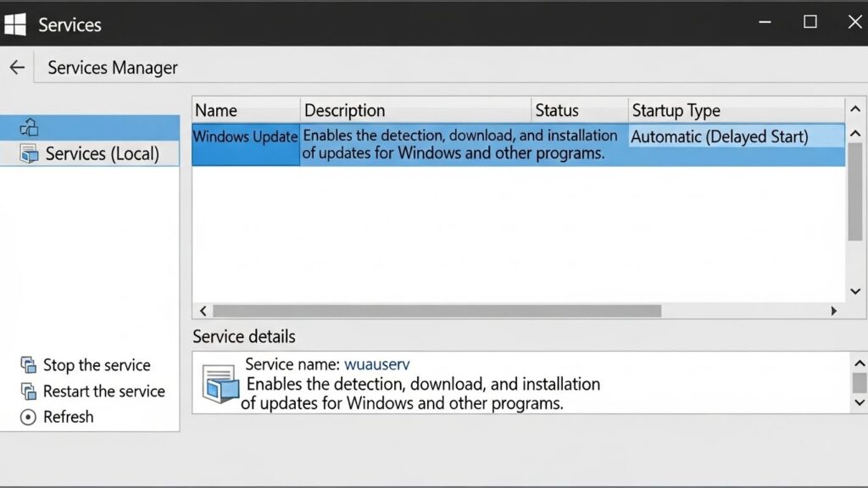Select the Windows Update name cell
Viewport: 868px width, 488px height.
tap(245, 144)
